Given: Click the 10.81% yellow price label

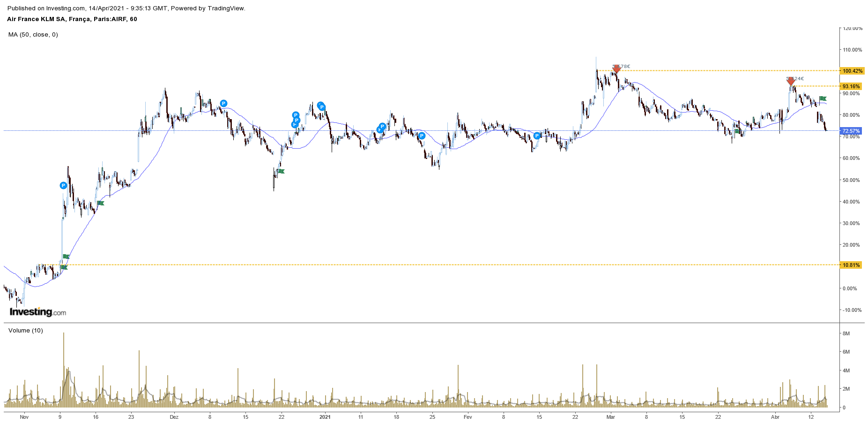Looking at the screenshot, I should (851, 265).
